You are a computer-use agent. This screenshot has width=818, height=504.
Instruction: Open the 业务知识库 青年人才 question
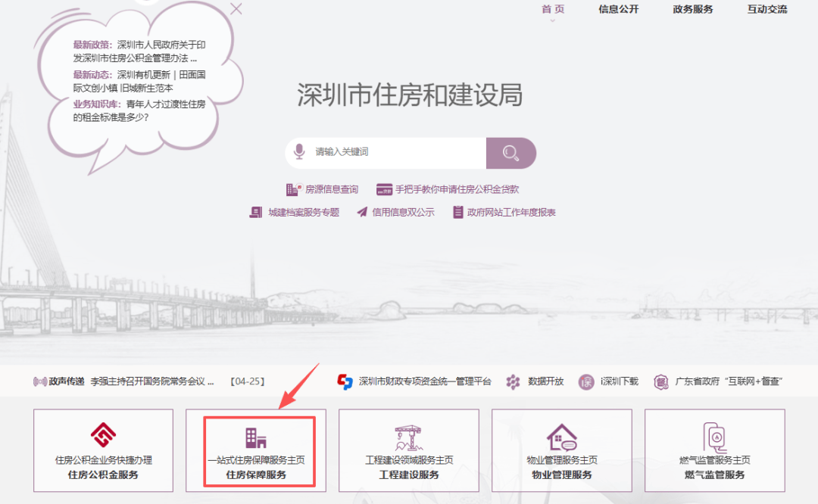click(x=139, y=110)
